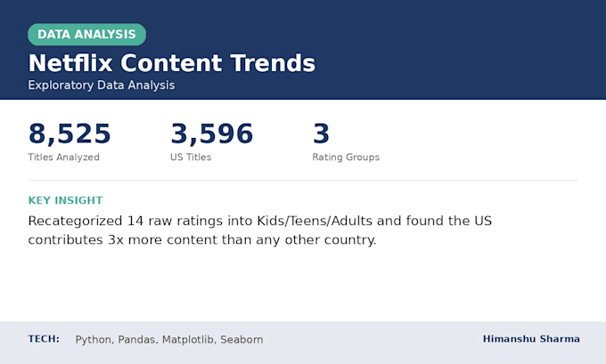The width and height of the screenshot is (606, 364).
Task: Click the Python, Pandas technologies list
Action: [x=169, y=340]
